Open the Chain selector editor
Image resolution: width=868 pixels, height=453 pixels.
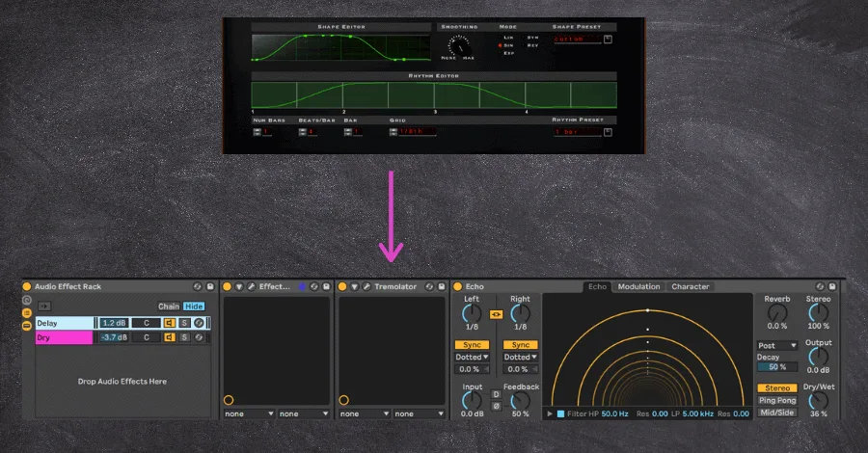point(169,306)
